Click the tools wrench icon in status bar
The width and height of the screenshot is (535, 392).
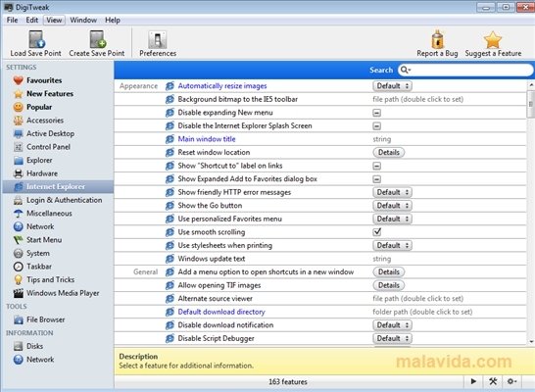(493, 381)
